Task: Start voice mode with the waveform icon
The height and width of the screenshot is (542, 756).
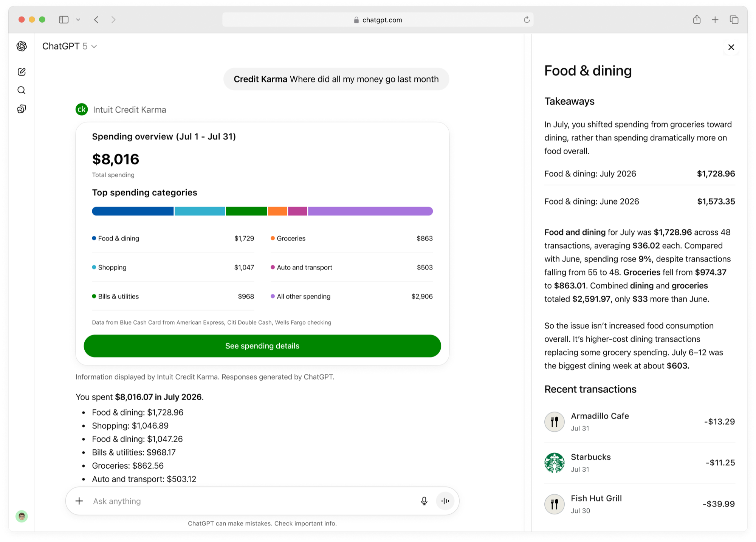Action: (x=445, y=501)
